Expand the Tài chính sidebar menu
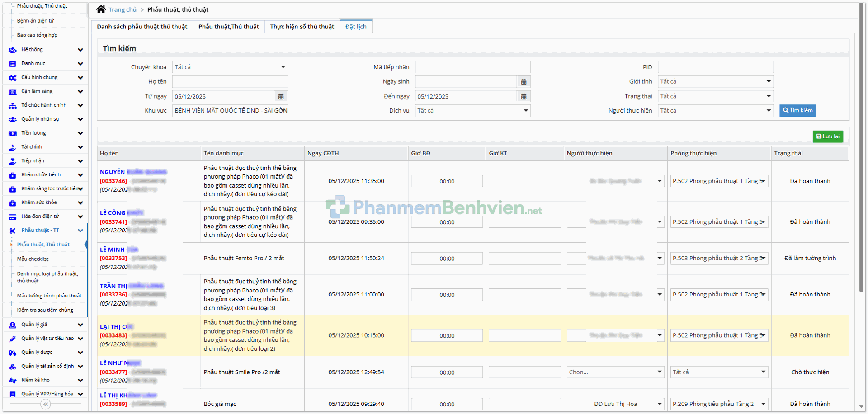The image size is (868, 414). [80, 147]
